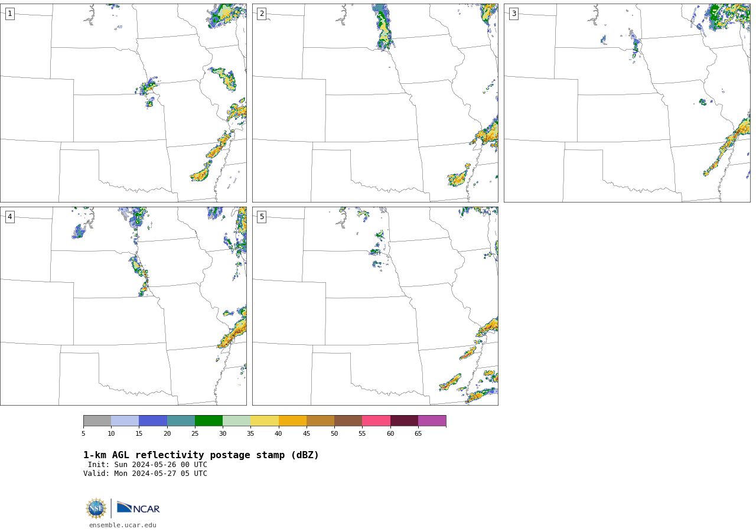Viewport: 756px width, 532px height.
Task: Click the Init: Sun 2024-05-26 00 UTC line
Action: point(148,465)
